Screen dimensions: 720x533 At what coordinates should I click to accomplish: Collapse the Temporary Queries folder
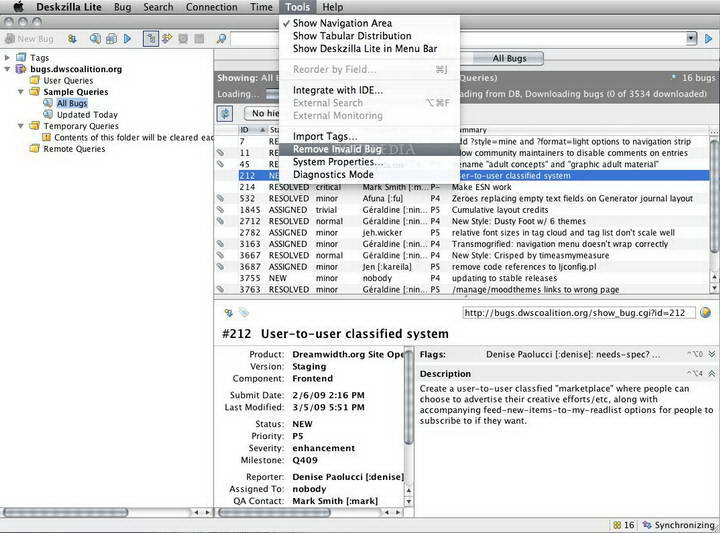20,126
